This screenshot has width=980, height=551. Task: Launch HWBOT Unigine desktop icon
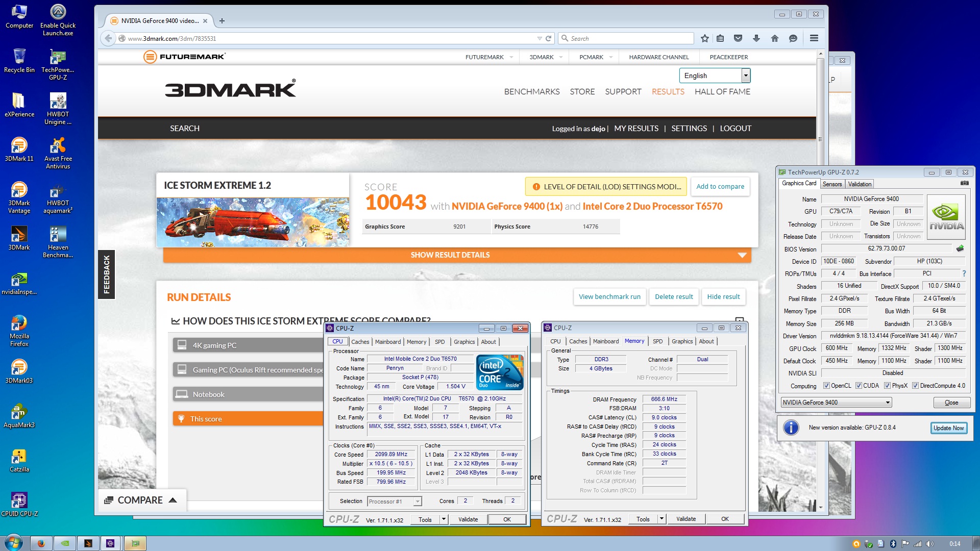58,109
